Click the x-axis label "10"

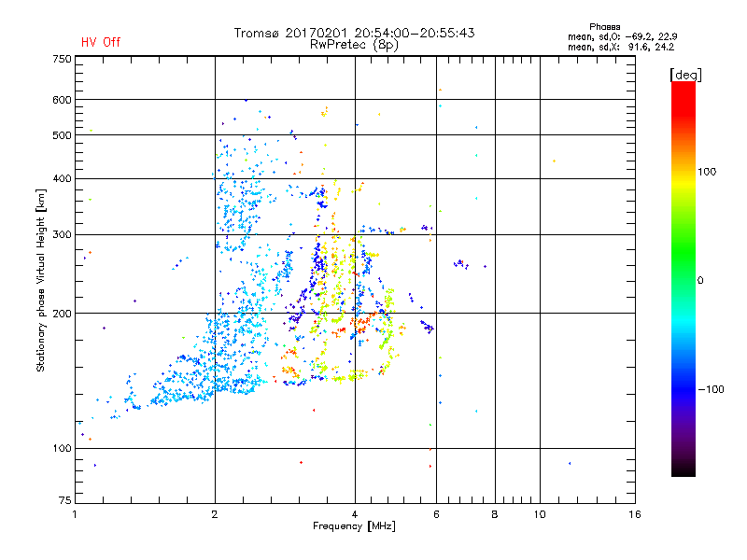point(540,514)
